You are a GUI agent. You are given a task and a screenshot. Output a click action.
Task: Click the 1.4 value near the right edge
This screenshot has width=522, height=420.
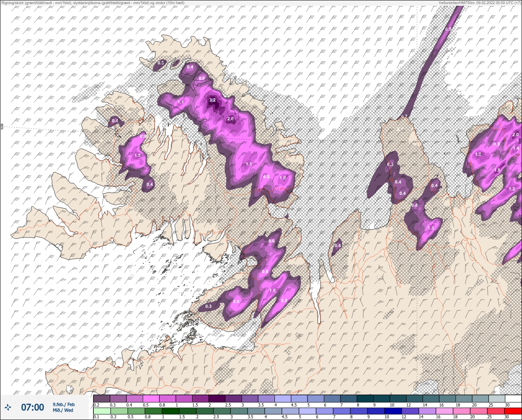pos(516,148)
